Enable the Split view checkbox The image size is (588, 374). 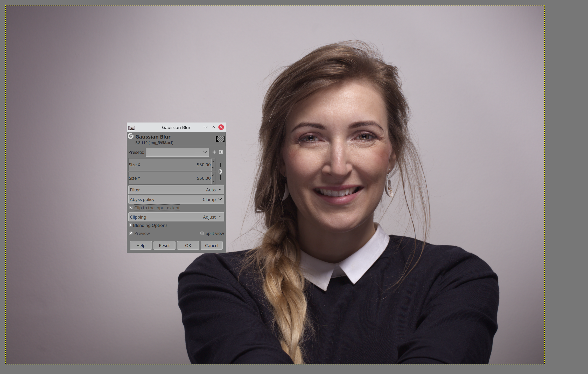[x=202, y=233]
